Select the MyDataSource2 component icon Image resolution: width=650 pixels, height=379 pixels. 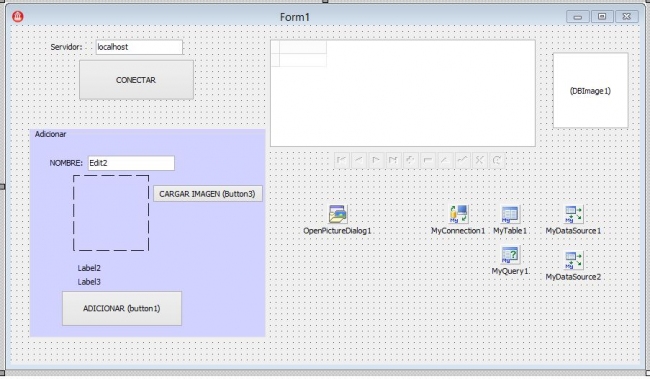(574, 260)
